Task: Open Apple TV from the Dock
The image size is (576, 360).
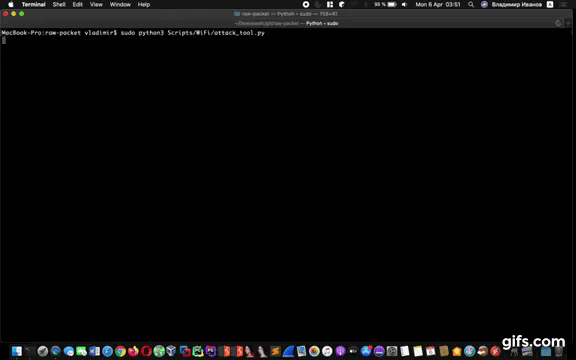Action: (x=353, y=351)
